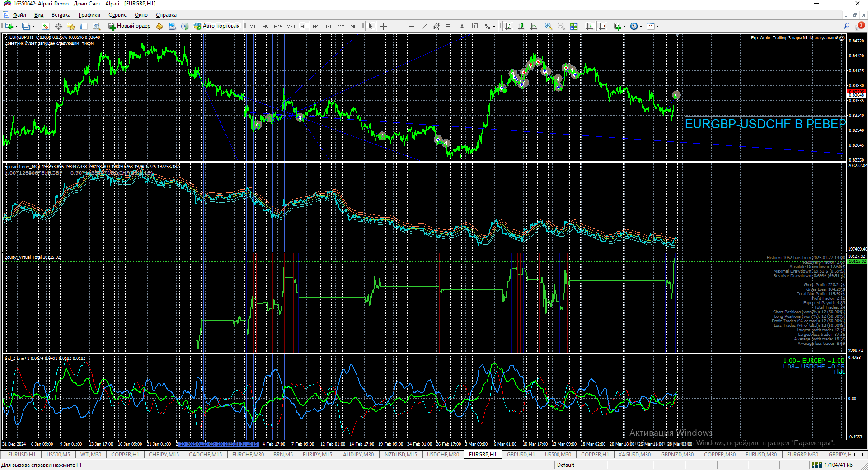Screen dimensions: 868x470
Task: Click the Templates icon
Action: point(651,26)
